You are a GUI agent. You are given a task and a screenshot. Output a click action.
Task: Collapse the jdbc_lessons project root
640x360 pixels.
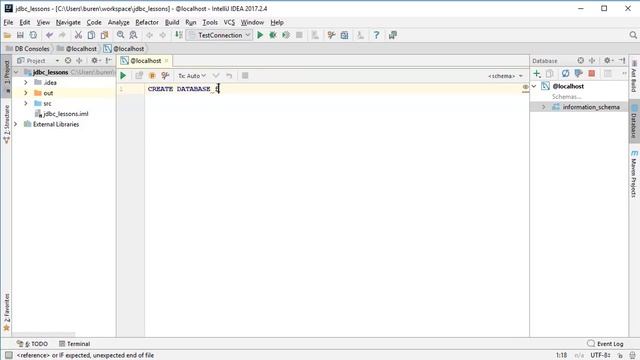(x=16, y=72)
